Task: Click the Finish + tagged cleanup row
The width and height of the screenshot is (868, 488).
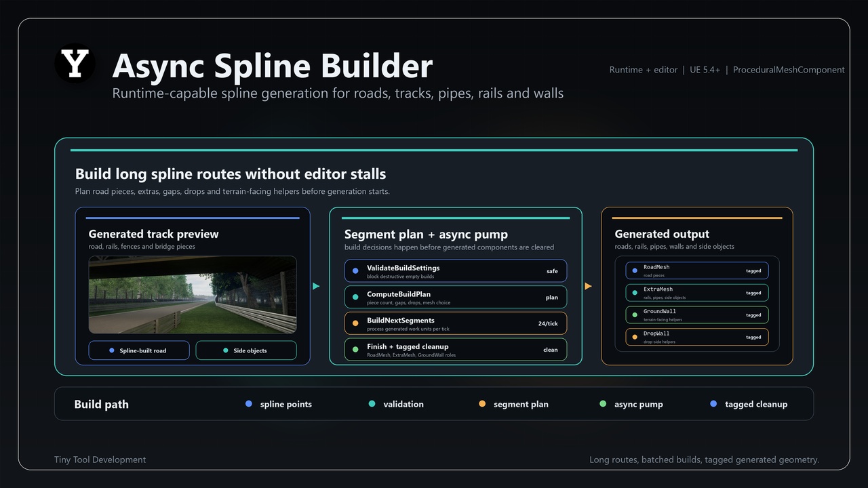Action: pos(456,350)
